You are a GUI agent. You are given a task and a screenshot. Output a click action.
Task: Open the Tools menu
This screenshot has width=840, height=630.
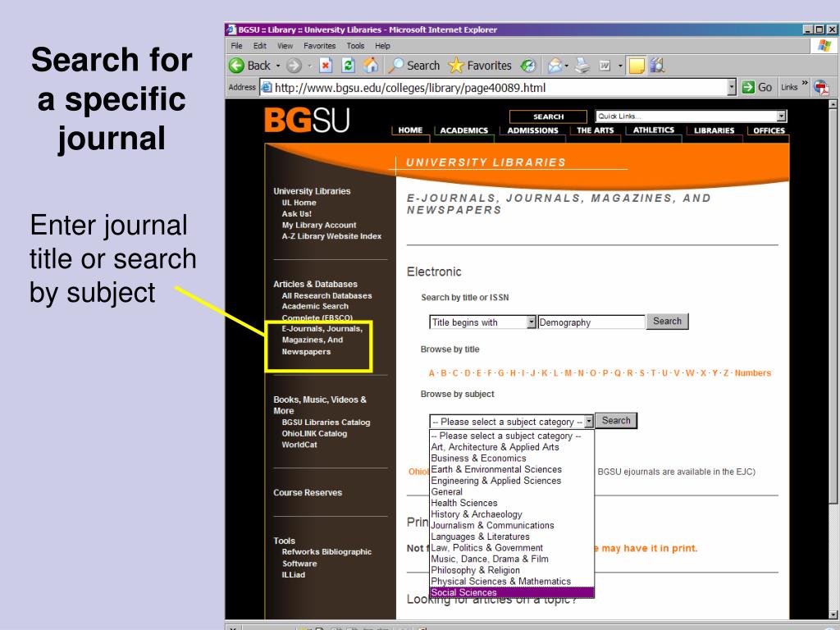pos(355,46)
